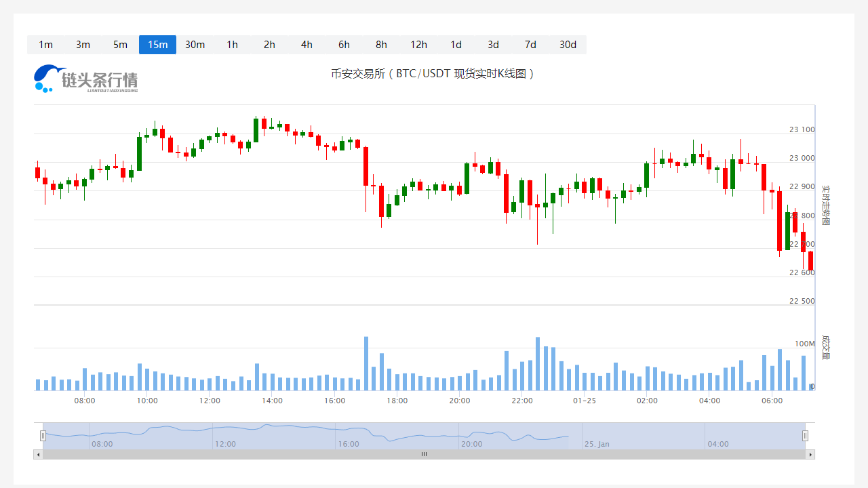Screen dimensions: 868x488
Task: Click the 实时走势图 vertical axis label
Action: (826, 205)
